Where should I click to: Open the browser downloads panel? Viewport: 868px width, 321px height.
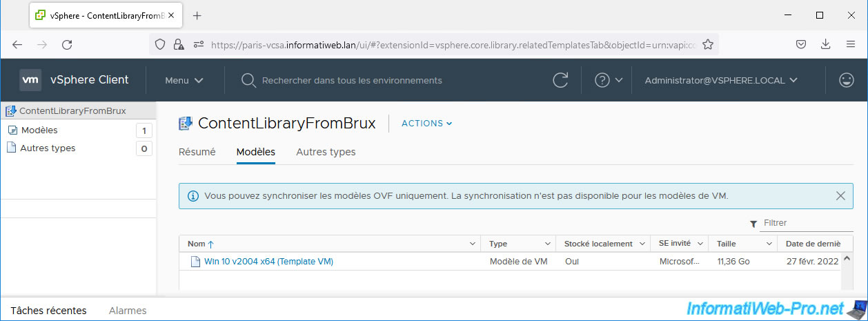pyautogui.click(x=826, y=44)
